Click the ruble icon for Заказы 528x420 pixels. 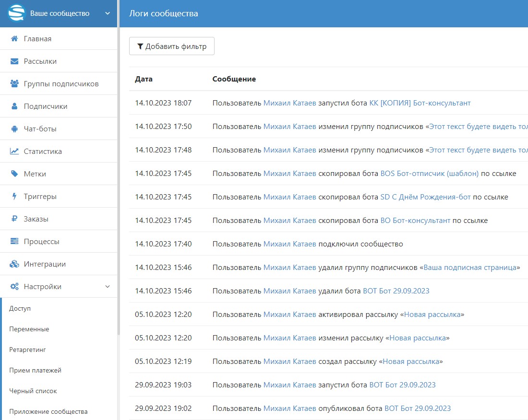14,219
